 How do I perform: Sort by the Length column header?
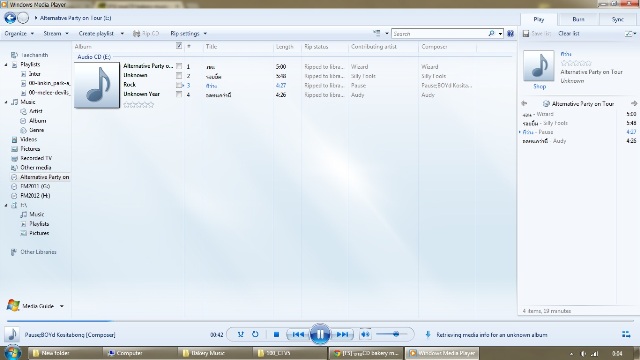[284, 47]
